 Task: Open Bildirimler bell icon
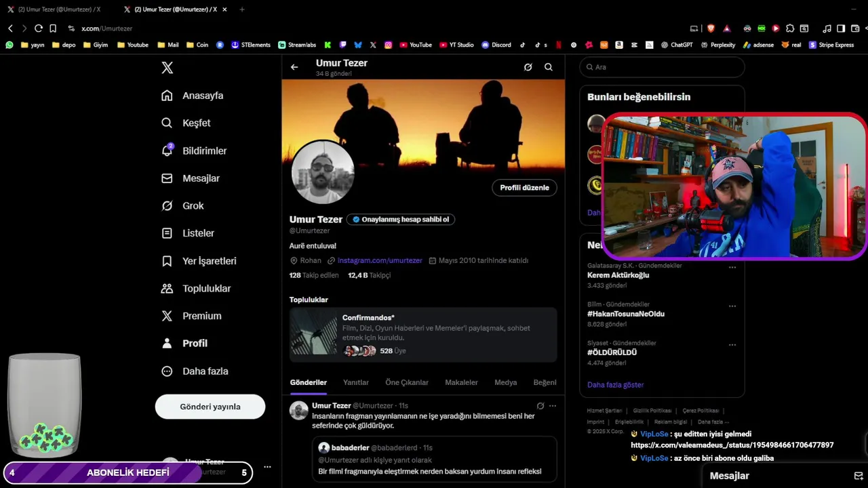[x=167, y=150]
